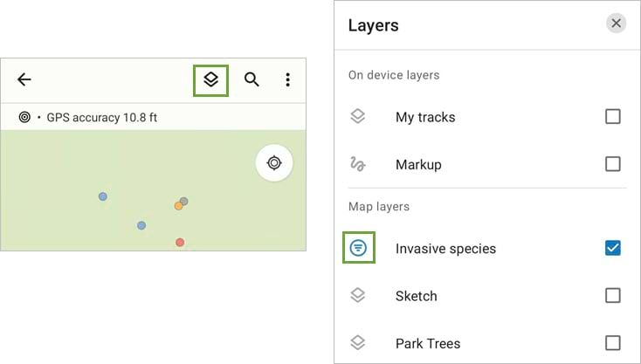Show the Park Trees layer checkbox
The image size is (641, 364).
[x=613, y=343]
